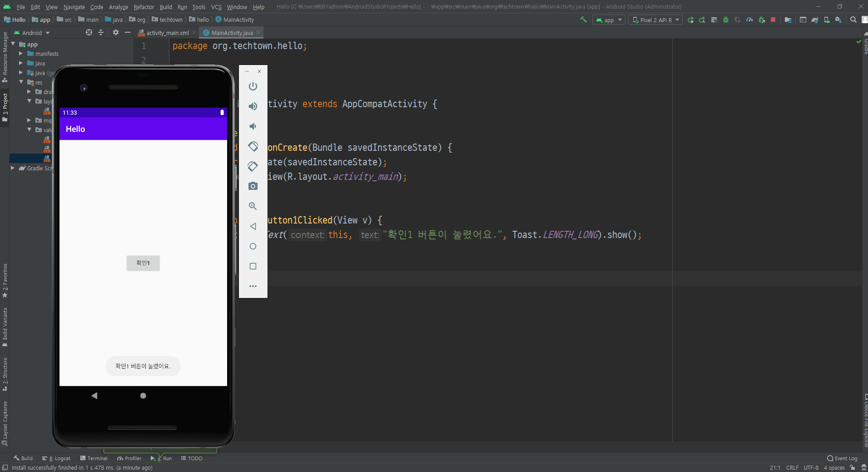Toggle the Layout Captures tool window
Image resolution: width=868 pixels, height=472 pixels.
[x=5, y=423]
